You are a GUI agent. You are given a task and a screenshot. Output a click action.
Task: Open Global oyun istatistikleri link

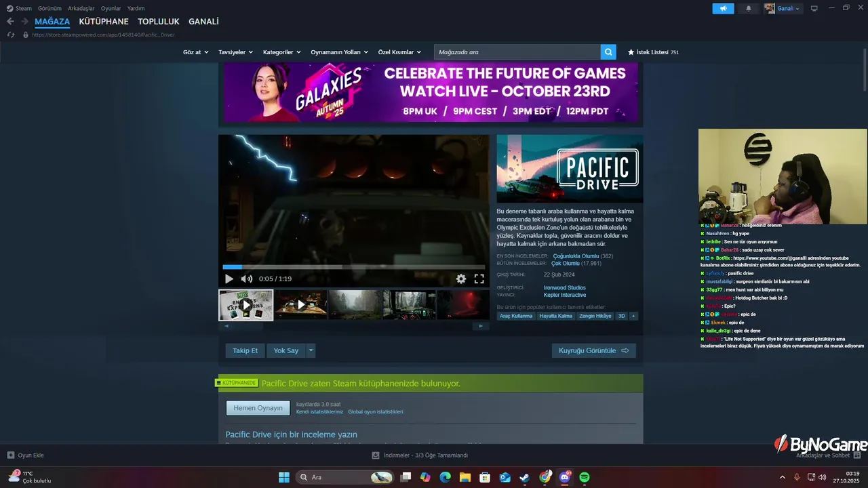click(x=376, y=412)
